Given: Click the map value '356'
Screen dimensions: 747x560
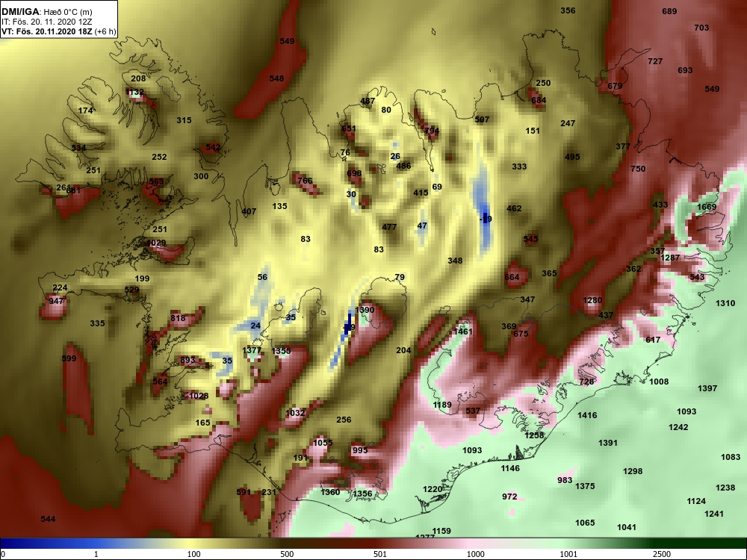Looking at the screenshot, I should pos(568,10).
